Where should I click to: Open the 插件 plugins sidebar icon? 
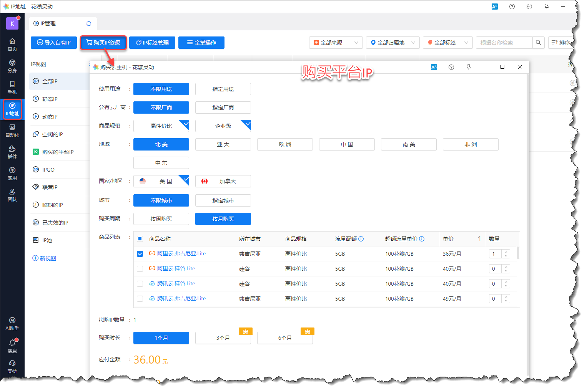pyautogui.click(x=12, y=152)
